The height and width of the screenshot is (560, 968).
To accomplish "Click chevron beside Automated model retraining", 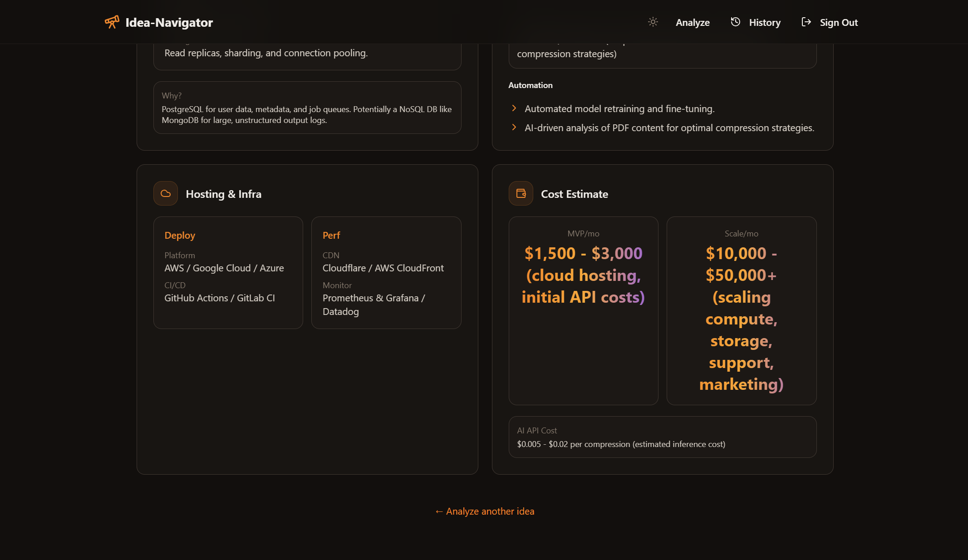I will [x=514, y=108].
